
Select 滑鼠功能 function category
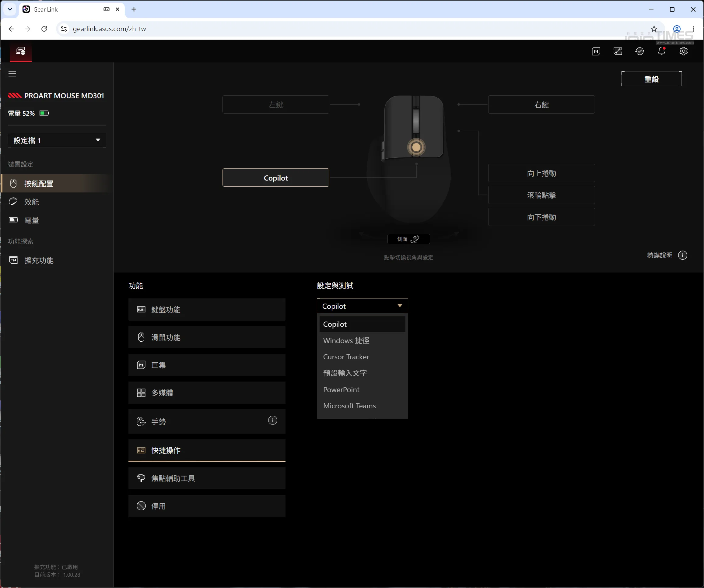click(x=207, y=337)
